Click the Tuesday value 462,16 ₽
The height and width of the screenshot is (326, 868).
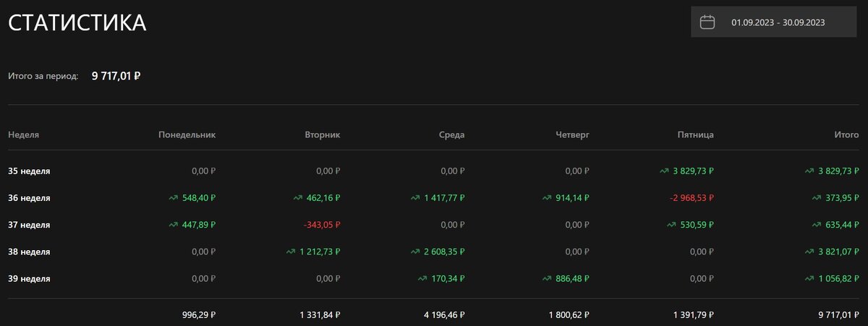323,198
